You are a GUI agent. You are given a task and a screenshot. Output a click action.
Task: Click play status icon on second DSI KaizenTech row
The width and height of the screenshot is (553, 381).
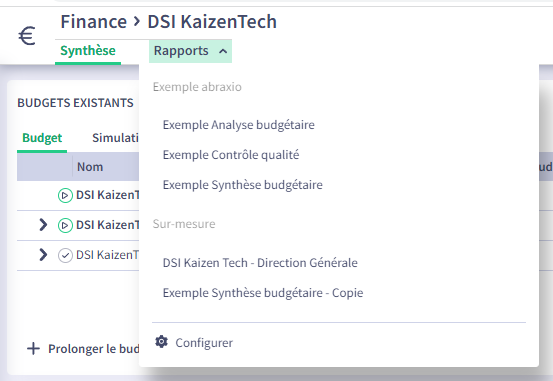point(65,225)
